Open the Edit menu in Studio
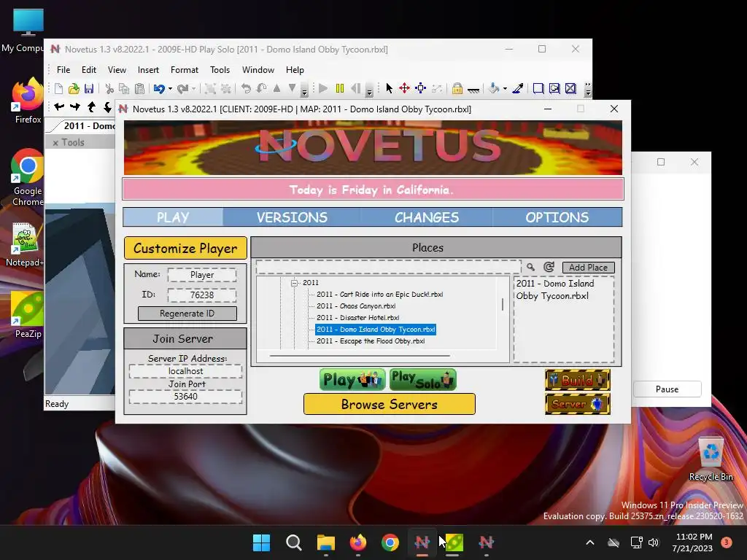 (x=88, y=69)
